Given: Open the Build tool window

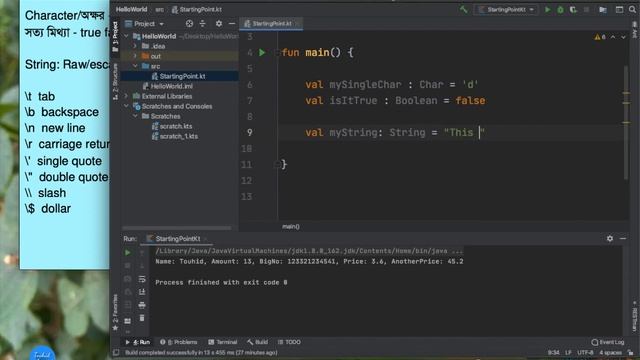Looking at the screenshot, I should point(258,342).
